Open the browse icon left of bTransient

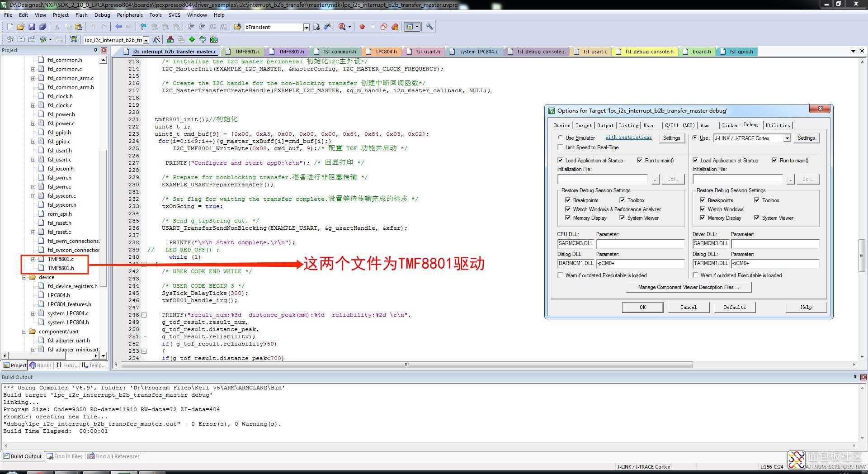pyautogui.click(x=237, y=27)
